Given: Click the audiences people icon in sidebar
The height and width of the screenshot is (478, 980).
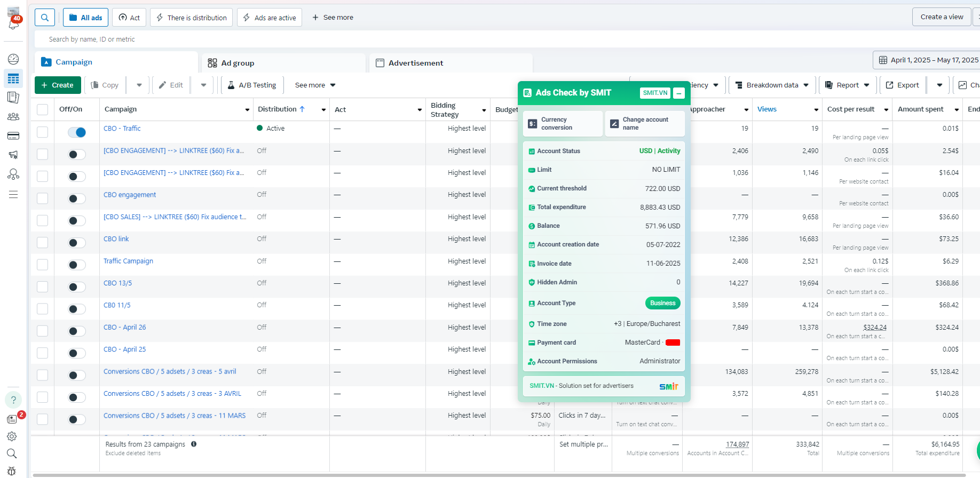Looking at the screenshot, I should (x=13, y=116).
